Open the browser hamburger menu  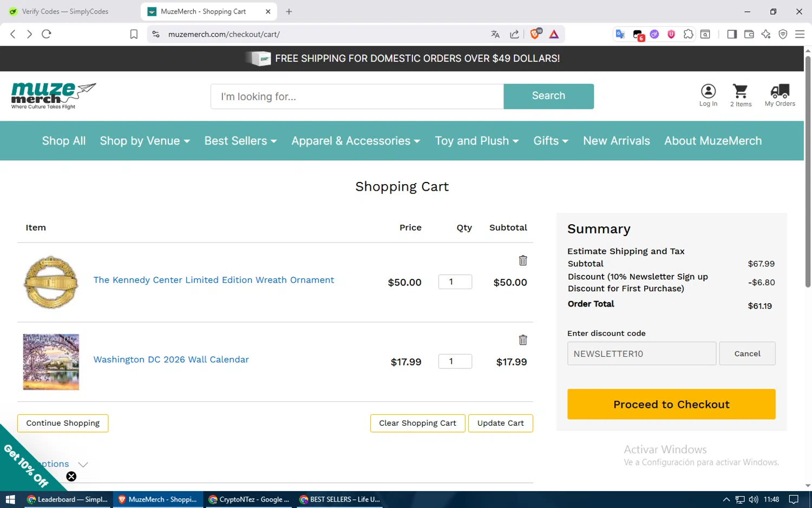click(800, 34)
